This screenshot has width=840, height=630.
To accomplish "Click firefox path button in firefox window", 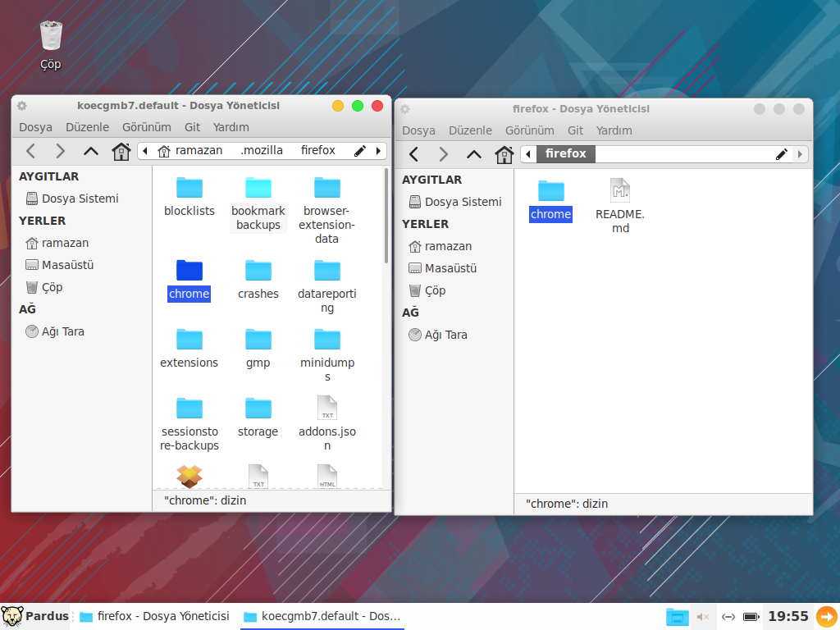I will (x=566, y=153).
